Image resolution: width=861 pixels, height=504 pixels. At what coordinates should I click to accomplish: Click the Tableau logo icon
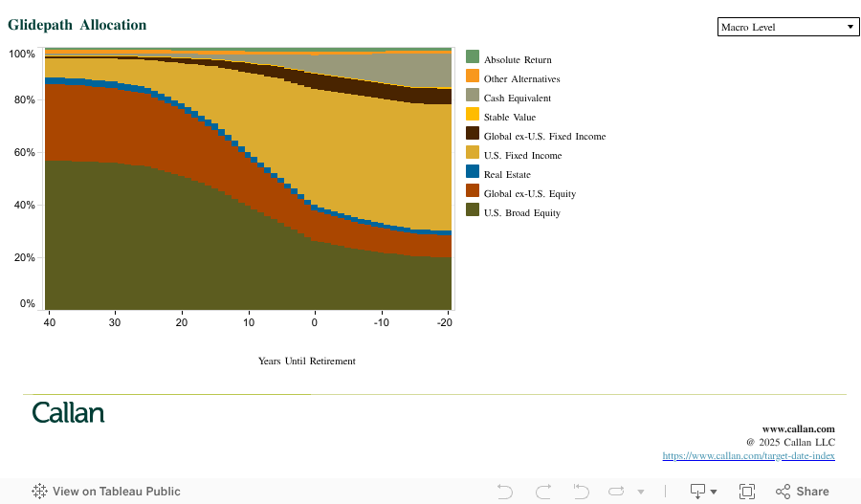pos(40,492)
